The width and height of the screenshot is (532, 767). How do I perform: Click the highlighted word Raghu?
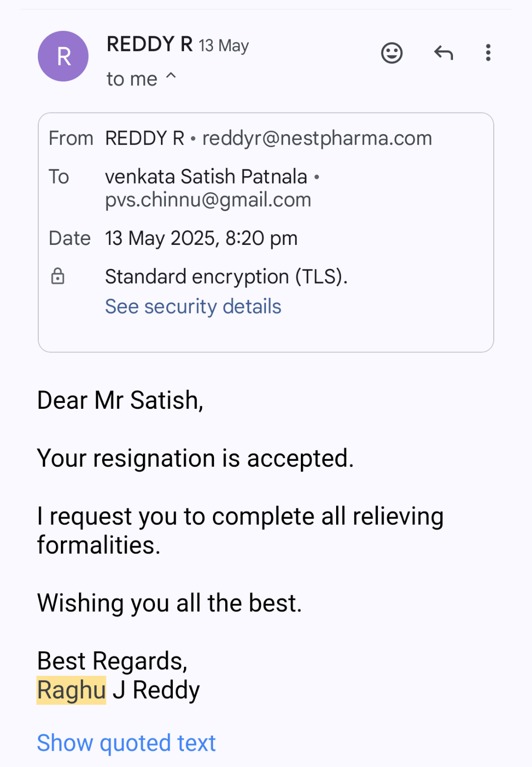pyautogui.click(x=71, y=690)
